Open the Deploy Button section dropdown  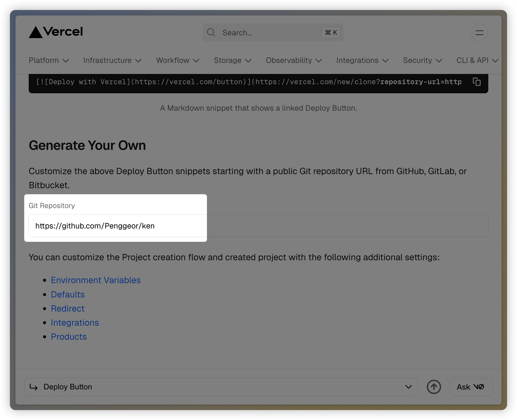tap(221, 387)
